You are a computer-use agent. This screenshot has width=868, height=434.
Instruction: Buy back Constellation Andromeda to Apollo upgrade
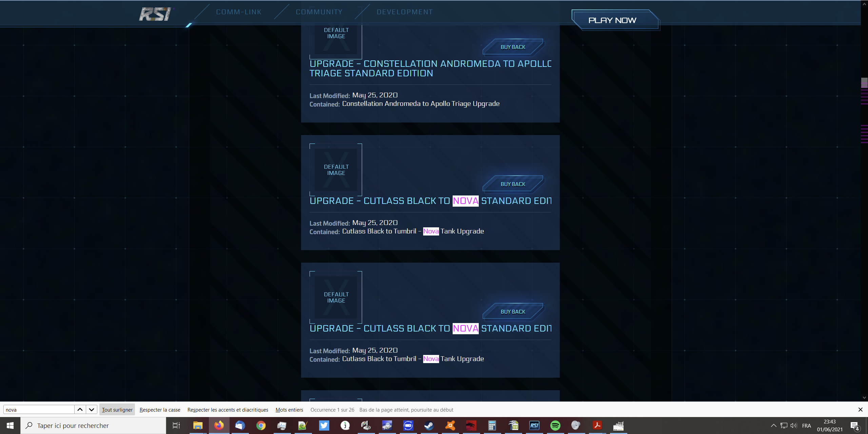(x=513, y=47)
